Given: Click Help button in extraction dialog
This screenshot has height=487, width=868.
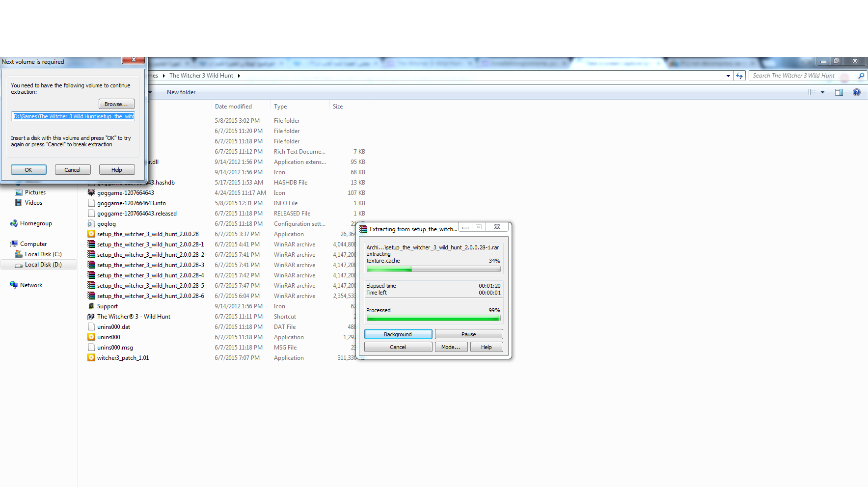Looking at the screenshot, I should pyautogui.click(x=487, y=347).
